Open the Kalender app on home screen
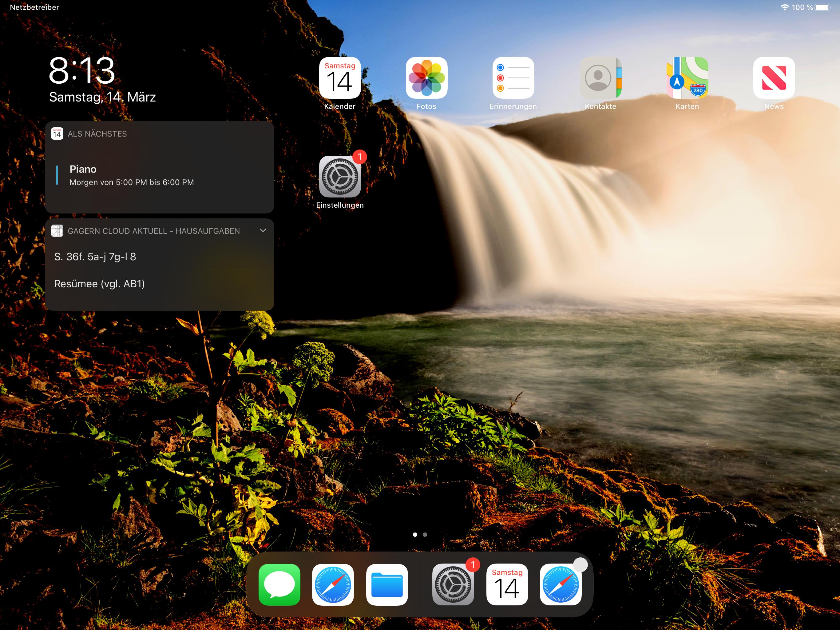840x630 pixels. pyautogui.click(x=339, y=78)
